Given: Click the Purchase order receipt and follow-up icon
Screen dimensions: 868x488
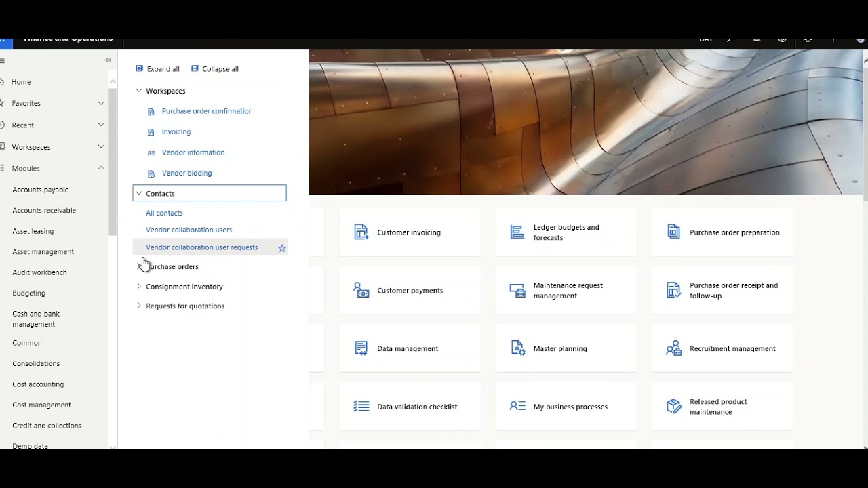Looking at the screenshot, I should (x=673, y=290).
